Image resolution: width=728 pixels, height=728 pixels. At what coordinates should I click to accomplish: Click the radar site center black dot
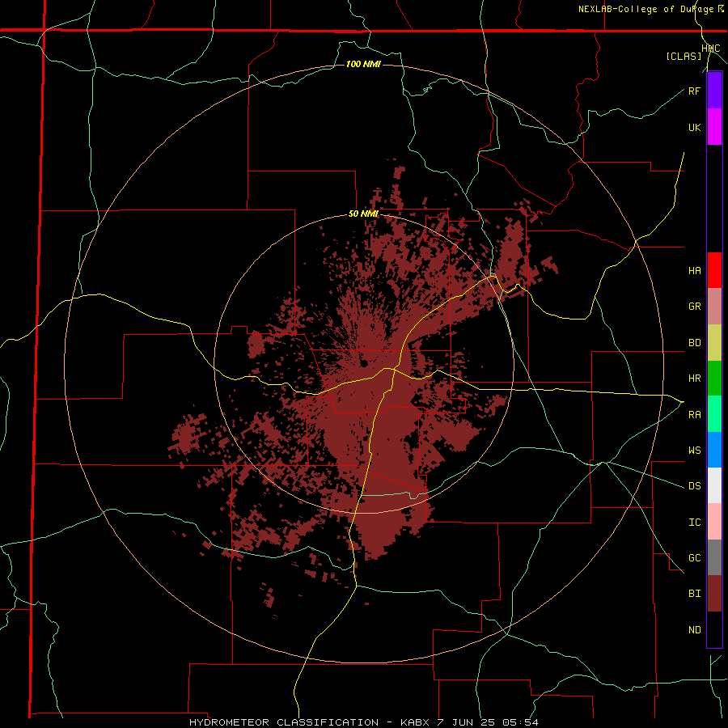(x=363, y=363)
